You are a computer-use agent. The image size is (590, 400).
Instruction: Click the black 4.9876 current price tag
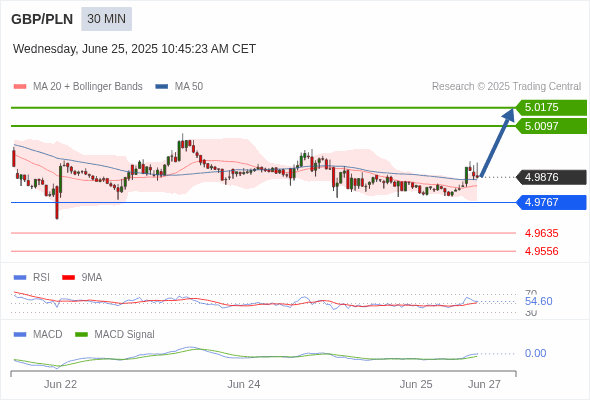[551, 177]
